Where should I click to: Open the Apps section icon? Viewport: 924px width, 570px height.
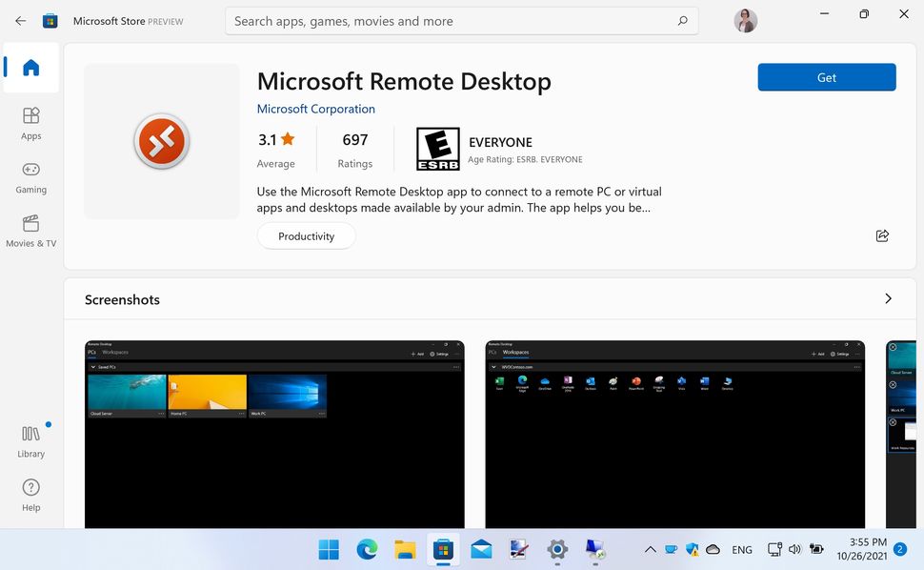(30, 122)
